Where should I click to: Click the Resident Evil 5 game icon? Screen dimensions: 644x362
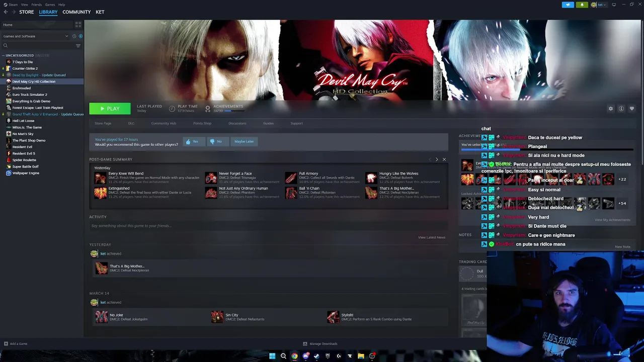(x=9, y=153)
